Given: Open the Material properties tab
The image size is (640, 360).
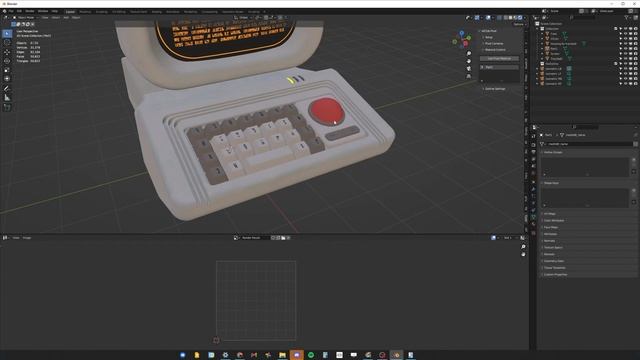Looking at the screenshot, I should point(533,224).
